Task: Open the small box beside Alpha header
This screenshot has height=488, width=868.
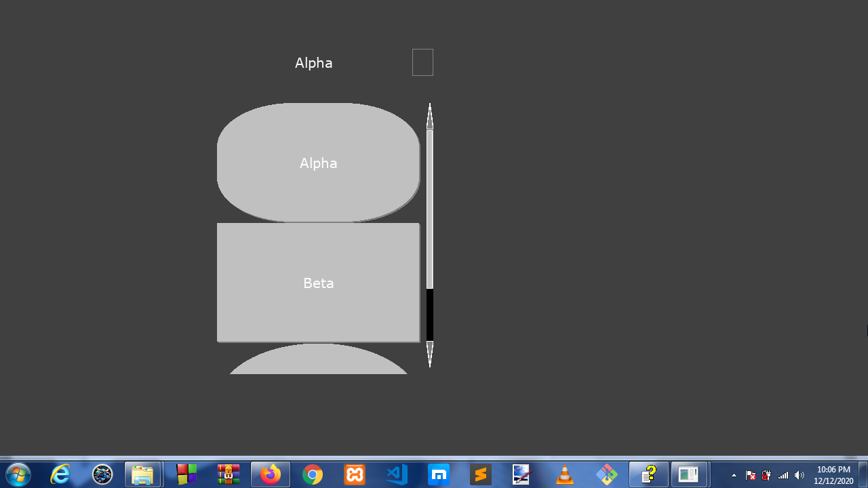Action: coord(422,62)
